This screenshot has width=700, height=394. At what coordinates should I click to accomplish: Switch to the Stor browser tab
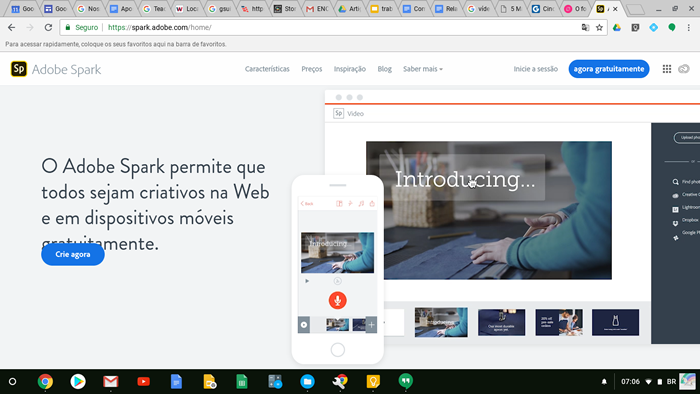285,8
